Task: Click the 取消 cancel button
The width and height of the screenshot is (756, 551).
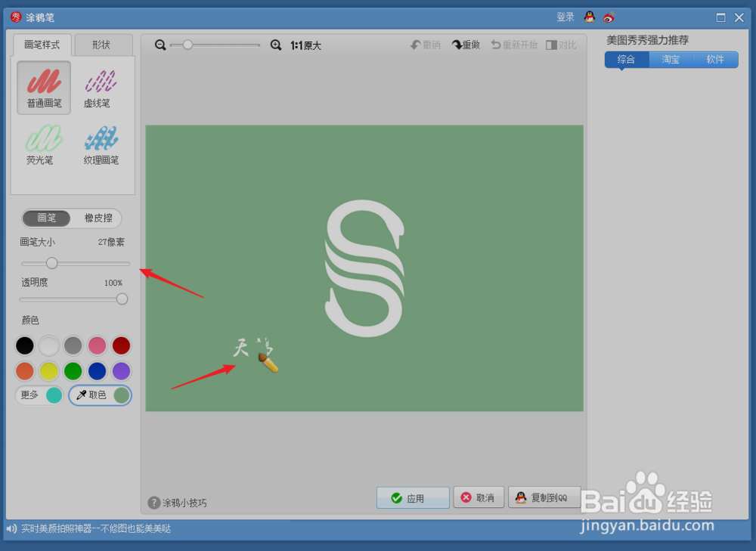Action: (479, 497)
